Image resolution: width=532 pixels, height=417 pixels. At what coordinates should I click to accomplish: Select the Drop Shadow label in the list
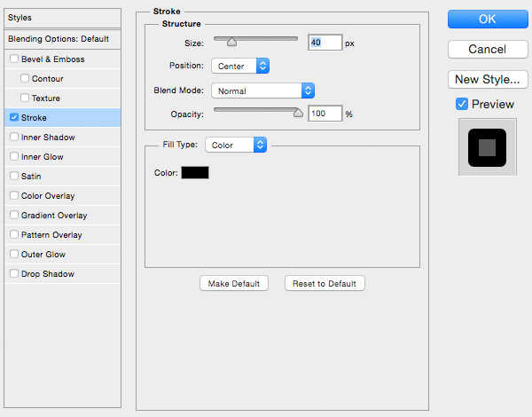tap(48, 274)
